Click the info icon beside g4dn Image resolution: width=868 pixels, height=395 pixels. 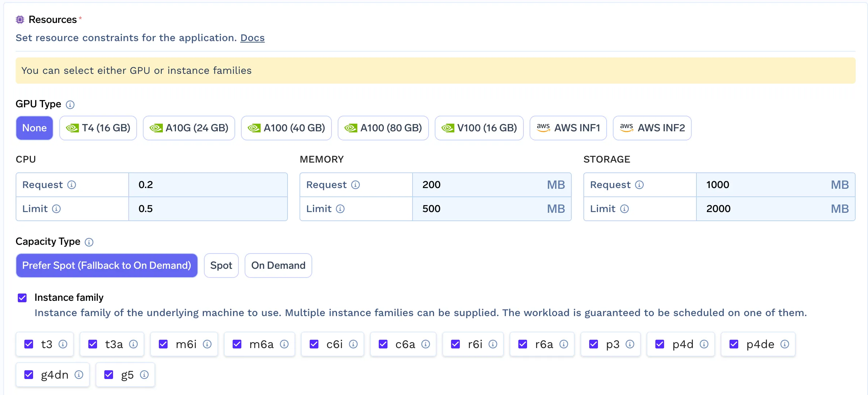(79, 375)
